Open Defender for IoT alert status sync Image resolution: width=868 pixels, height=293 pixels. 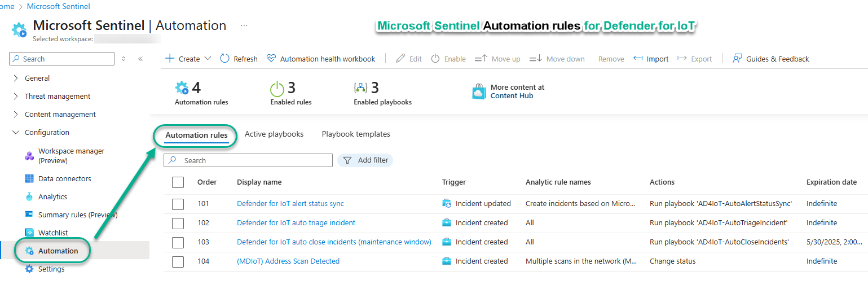(290, 203)
